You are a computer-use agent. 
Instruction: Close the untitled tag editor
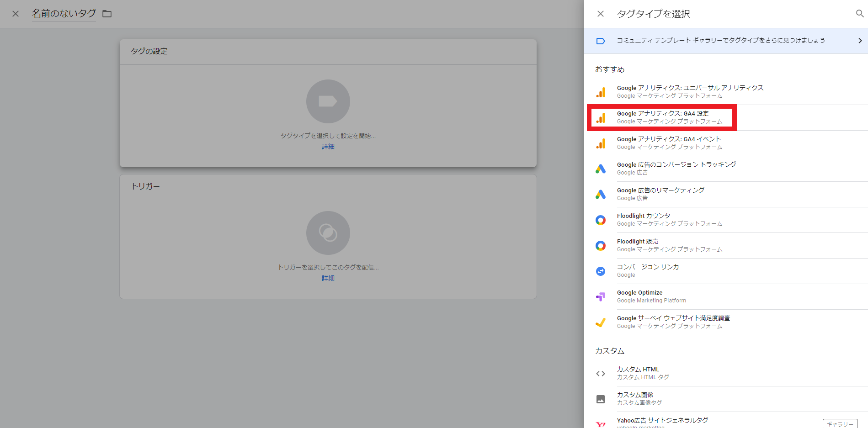[x=16, y=14]
